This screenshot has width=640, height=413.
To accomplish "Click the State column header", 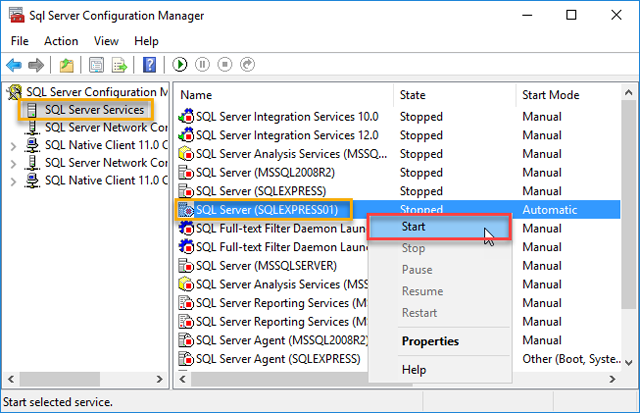I will click(x=455, y=95).
